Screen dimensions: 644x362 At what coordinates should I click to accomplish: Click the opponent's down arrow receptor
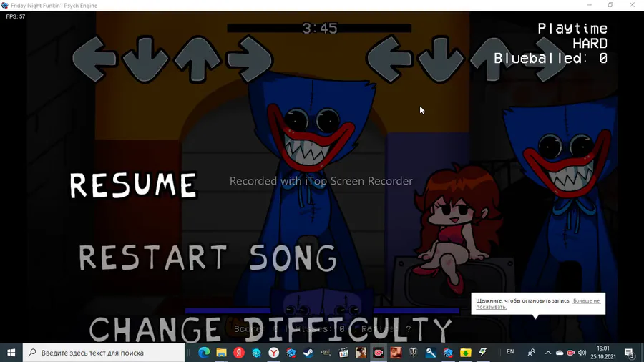click(145, 59)
